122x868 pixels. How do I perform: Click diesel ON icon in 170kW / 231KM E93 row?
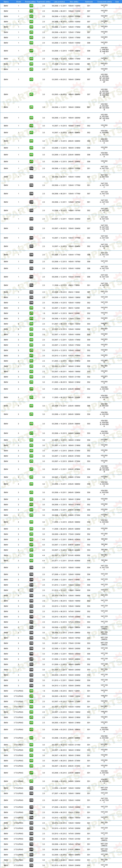pyautogui.click(x=31, y=643)
